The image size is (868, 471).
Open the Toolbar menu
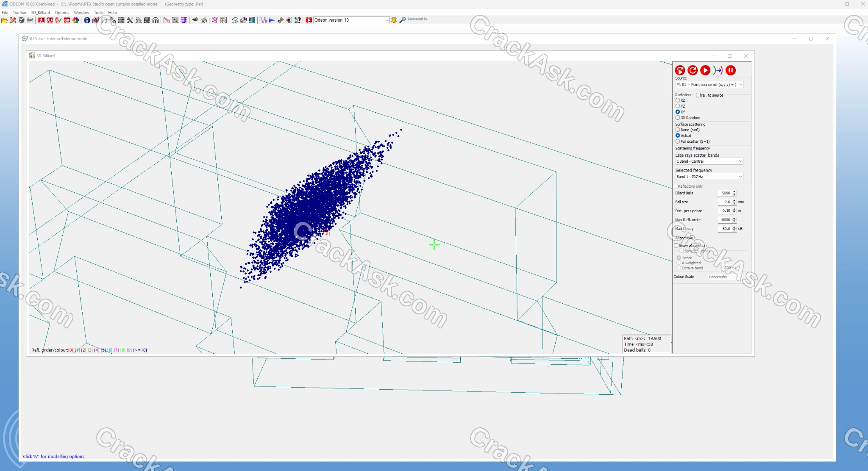coord(19,13)
